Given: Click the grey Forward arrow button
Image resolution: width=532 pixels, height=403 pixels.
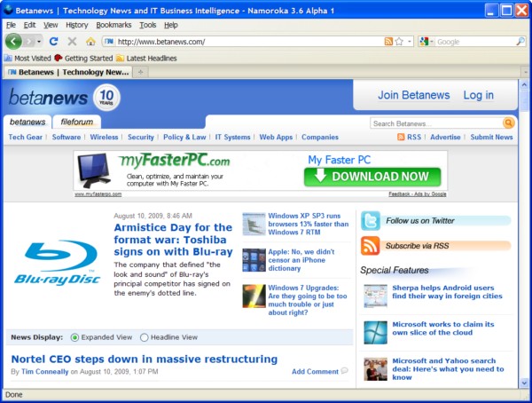Looking at the screenshot, I should click(x=29, y=42).
